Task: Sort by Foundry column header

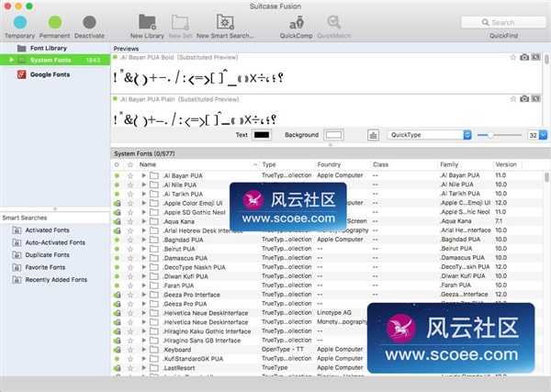Action: point(343,164)
